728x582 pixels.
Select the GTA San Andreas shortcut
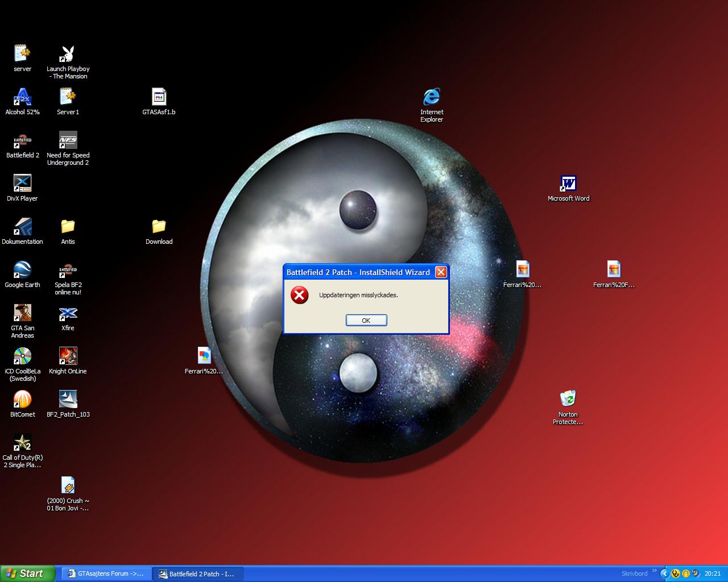(x=22, y=321)
